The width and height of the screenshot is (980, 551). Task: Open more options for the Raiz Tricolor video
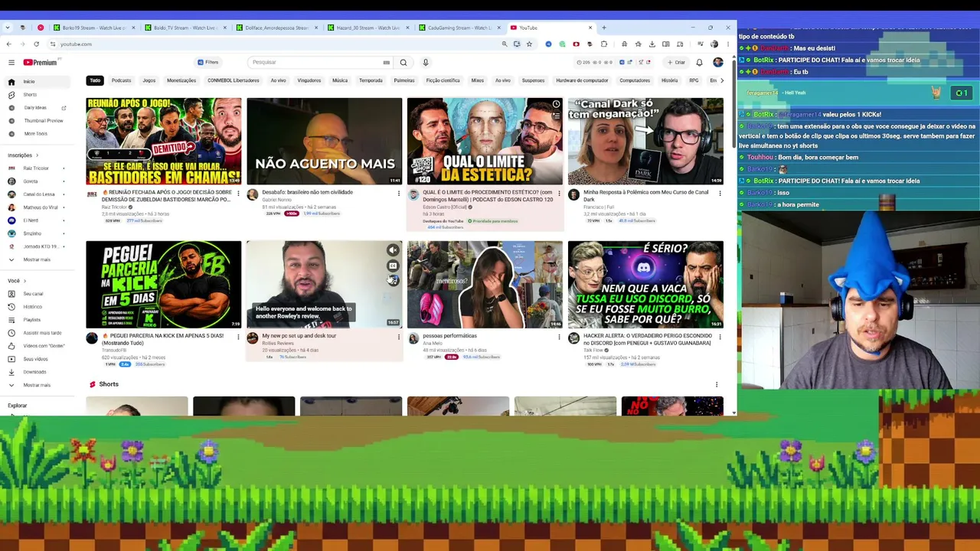coord(238,193)
